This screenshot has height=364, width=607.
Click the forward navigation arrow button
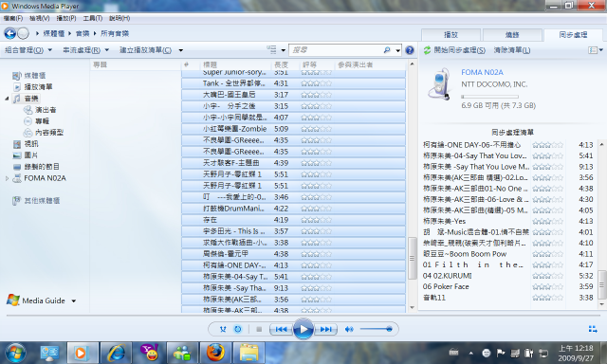coord(23,34)
